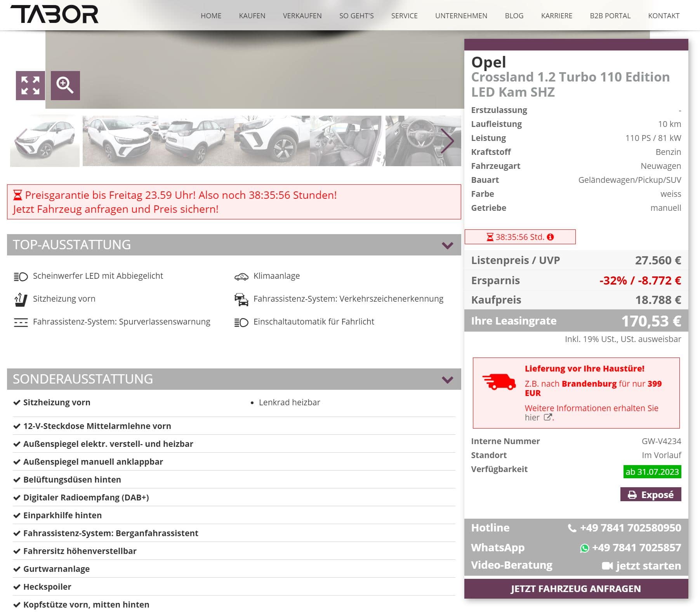The image size is (700, 613).
Task: Click 'Lenkrad heizbar' list entry
Action: pyautogui.click(x=289, y=403)
